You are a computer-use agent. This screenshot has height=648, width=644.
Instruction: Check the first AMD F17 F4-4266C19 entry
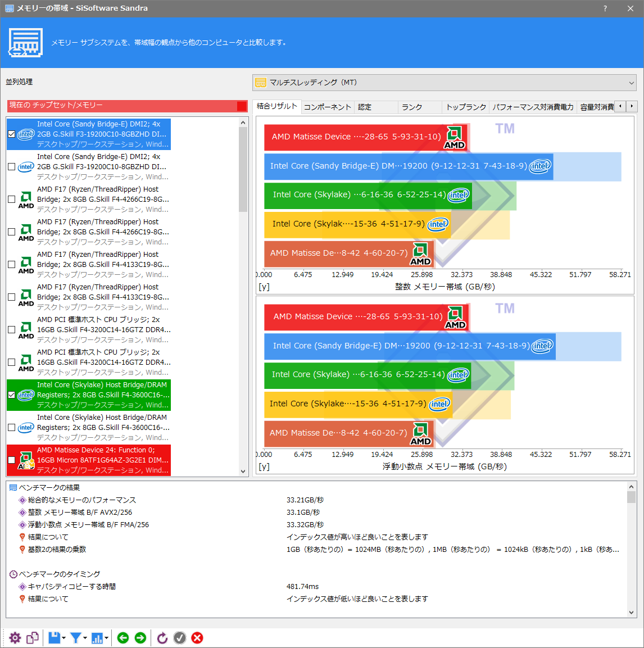pyautogui.click(x=12, y=199)
